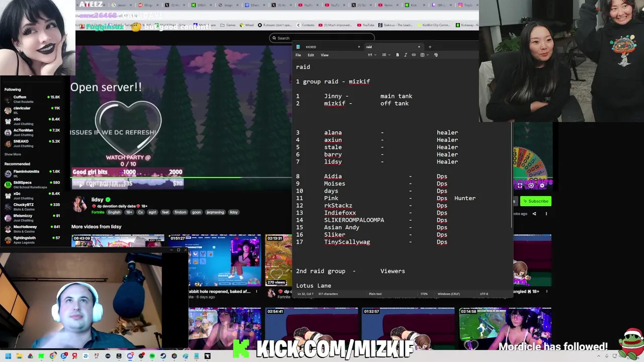644x362 pixels.
Task: Click the Search field on Kick
Action: (x=322, y=38)
